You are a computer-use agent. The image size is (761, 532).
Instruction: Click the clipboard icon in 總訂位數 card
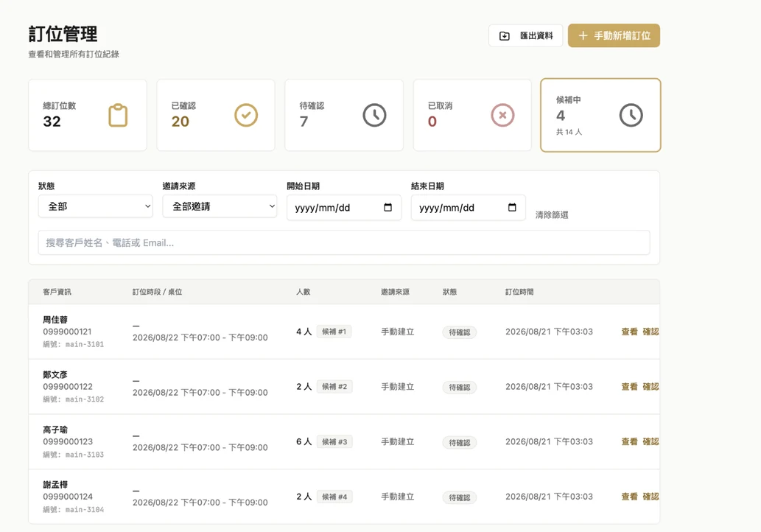pos(118,116)
